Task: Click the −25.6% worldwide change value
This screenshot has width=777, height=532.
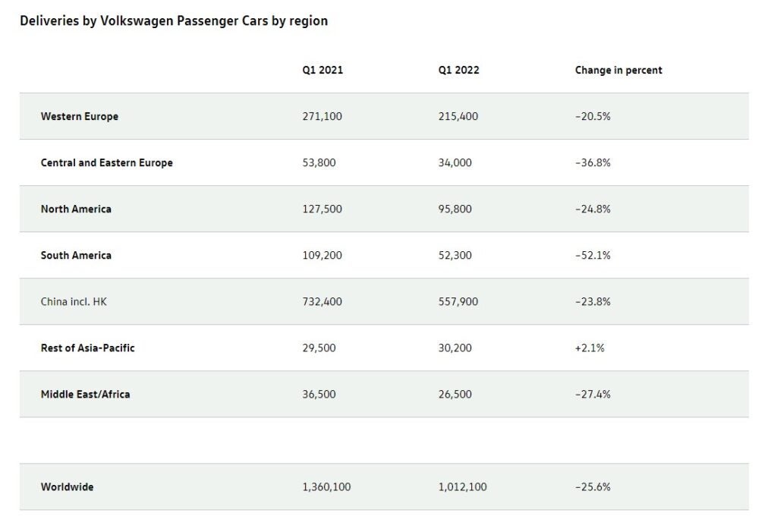Action: point(593,486)
